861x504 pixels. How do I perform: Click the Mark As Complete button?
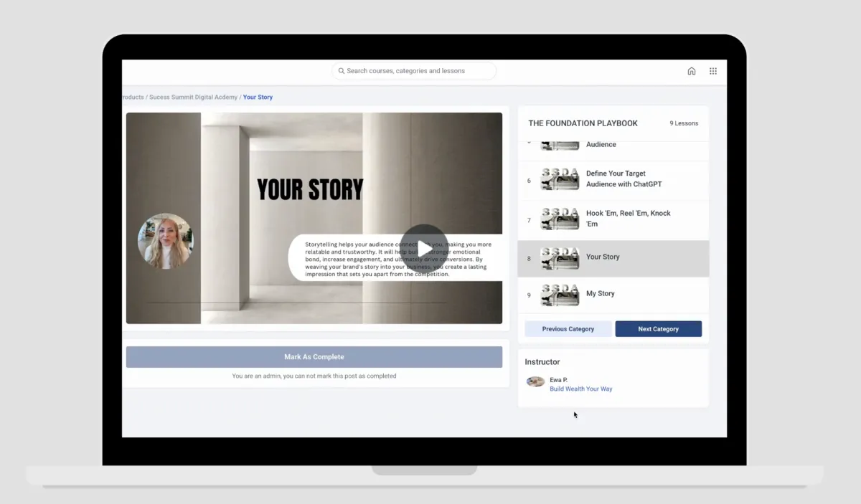pyautogui.click(x=314, y=357)
